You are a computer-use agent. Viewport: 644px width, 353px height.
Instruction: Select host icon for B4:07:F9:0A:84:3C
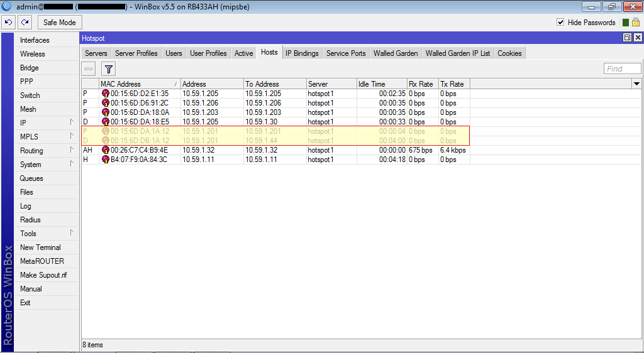coord(106,160)
